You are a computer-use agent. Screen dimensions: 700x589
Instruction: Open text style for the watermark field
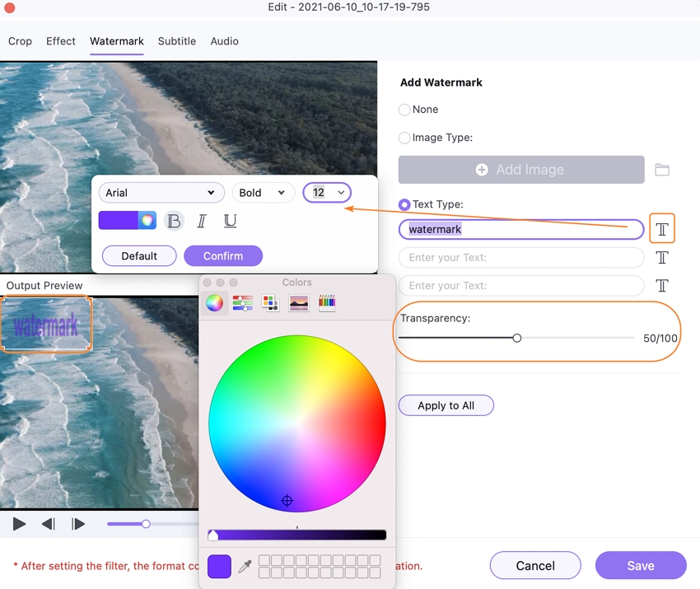pyautogui.click(x=661, y=229)
